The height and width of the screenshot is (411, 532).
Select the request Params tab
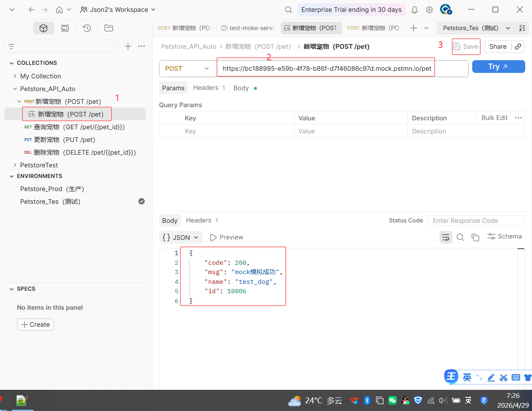[x=173, y=88]
